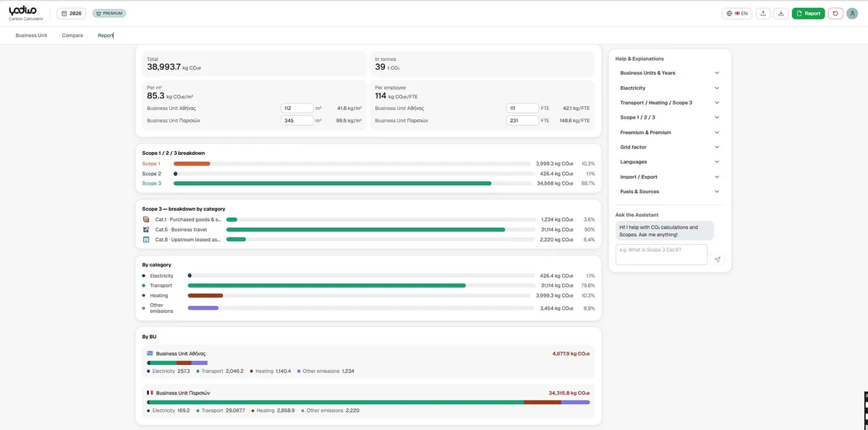This screenshot has width=868, height=430.
Task: Click the Transport green dot in By category
Action: pos(144,286)
